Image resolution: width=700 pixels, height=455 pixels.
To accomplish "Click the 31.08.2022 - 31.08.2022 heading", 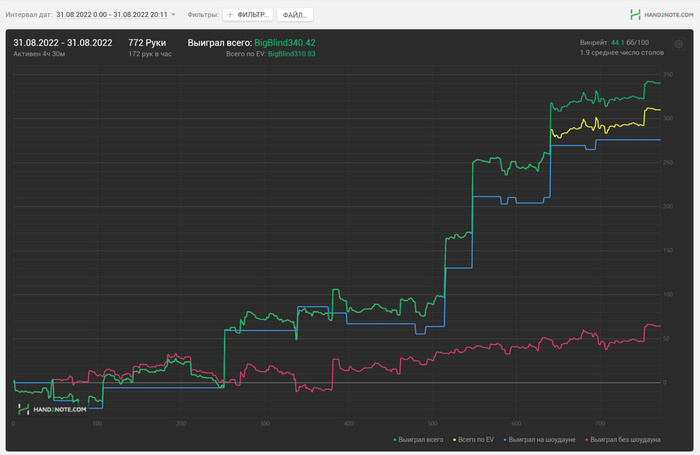I will click(63, 43).
